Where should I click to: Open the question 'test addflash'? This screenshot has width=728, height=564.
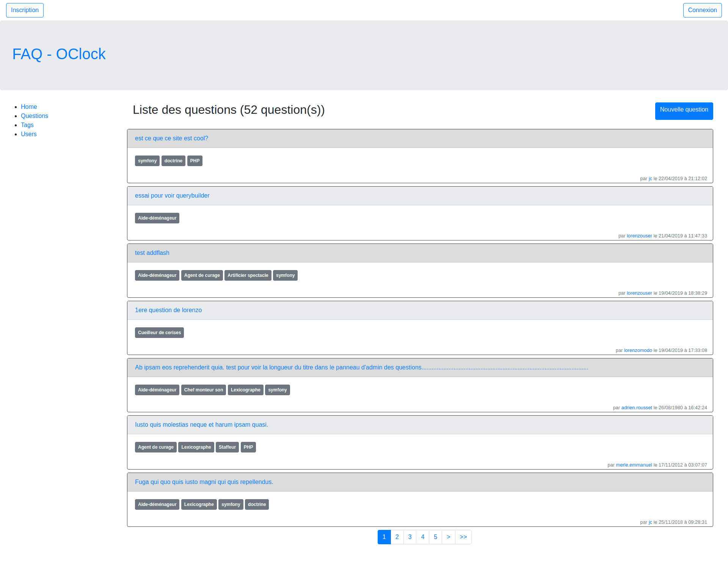(x=152, y=253)
